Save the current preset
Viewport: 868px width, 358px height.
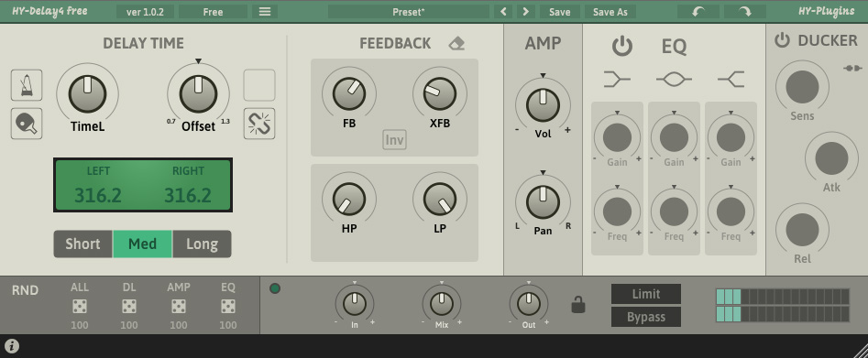click(x=560, y=12)
